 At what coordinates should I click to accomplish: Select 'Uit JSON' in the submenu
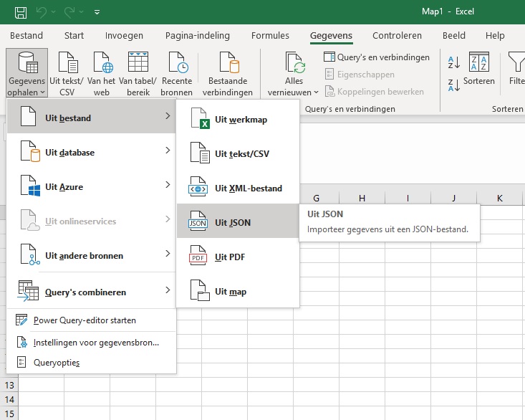point(233,222)
